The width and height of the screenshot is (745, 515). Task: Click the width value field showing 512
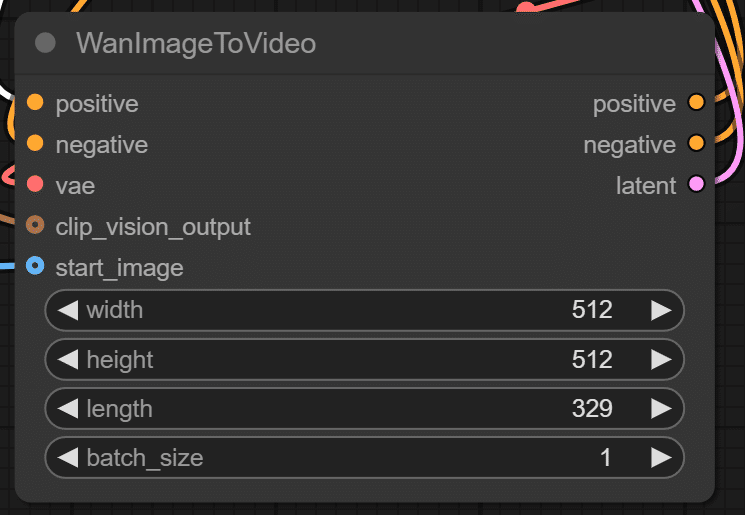591,310
